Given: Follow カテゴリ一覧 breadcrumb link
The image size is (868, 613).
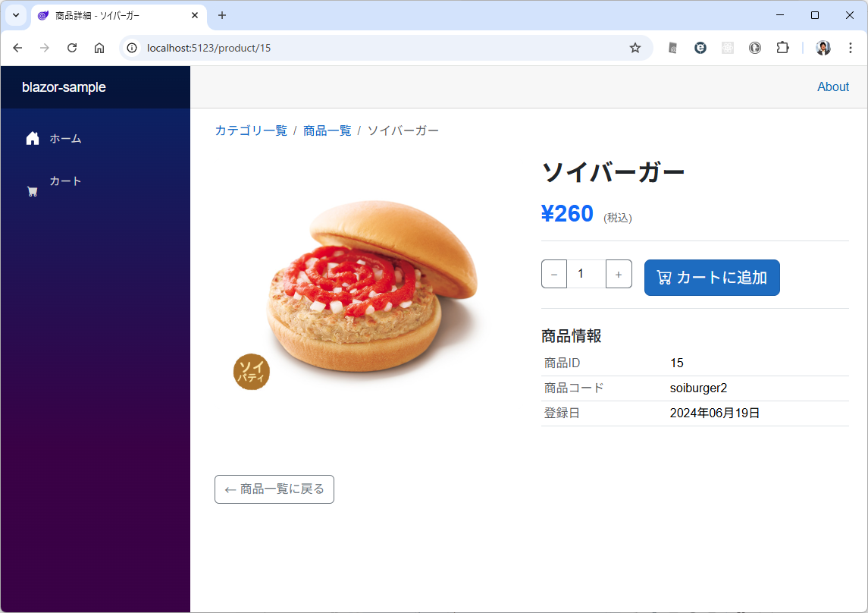Looking at the screenshot, I should click(252, 130).
